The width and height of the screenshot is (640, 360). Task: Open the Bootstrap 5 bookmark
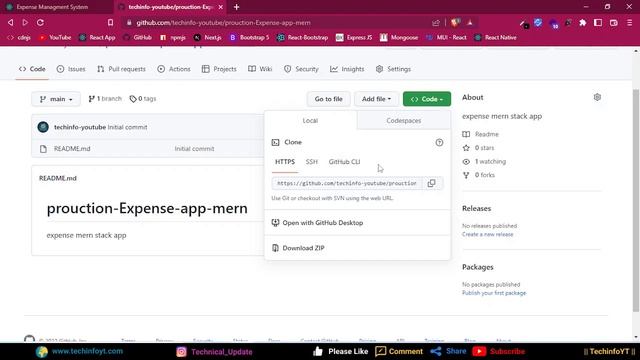[249, 38]
